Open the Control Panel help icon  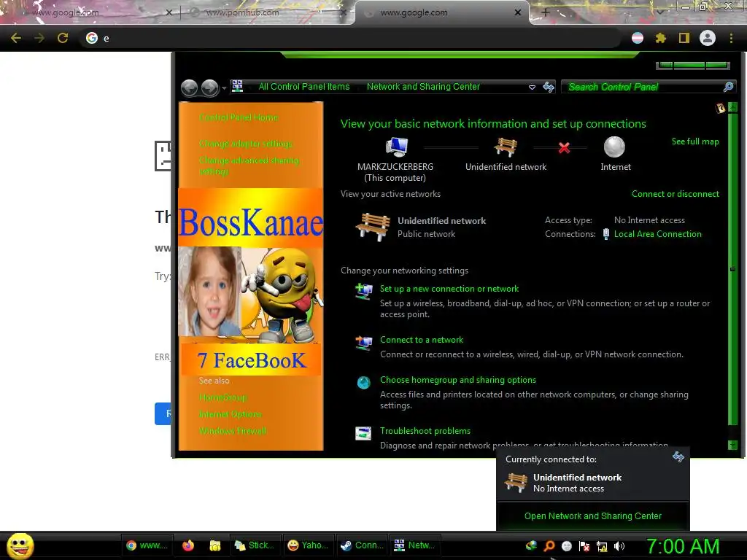720,108
